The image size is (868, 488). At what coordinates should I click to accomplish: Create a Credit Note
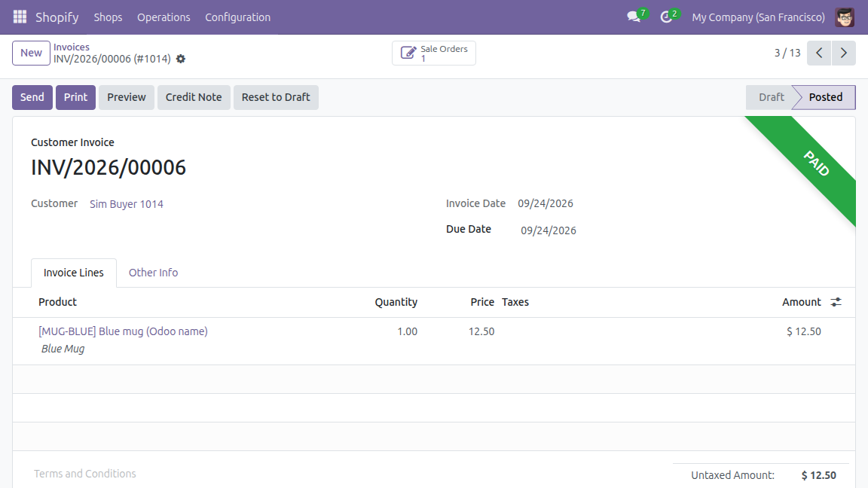point(194,97)
